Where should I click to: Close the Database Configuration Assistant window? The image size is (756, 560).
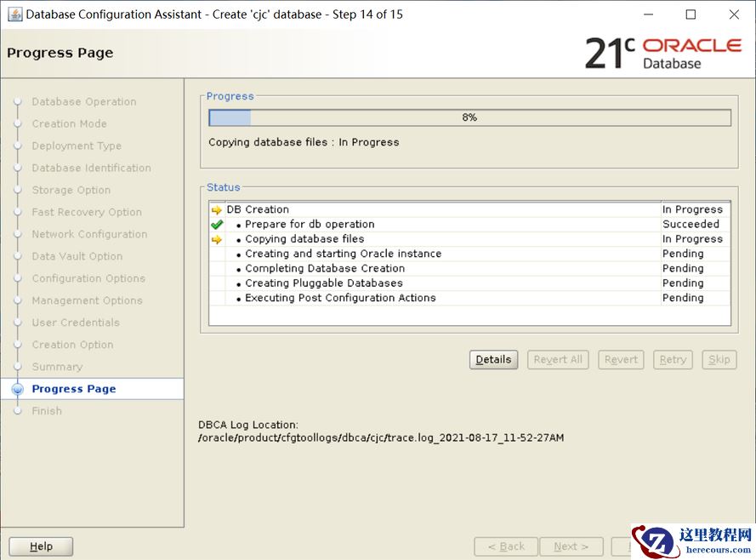[734, 14]
